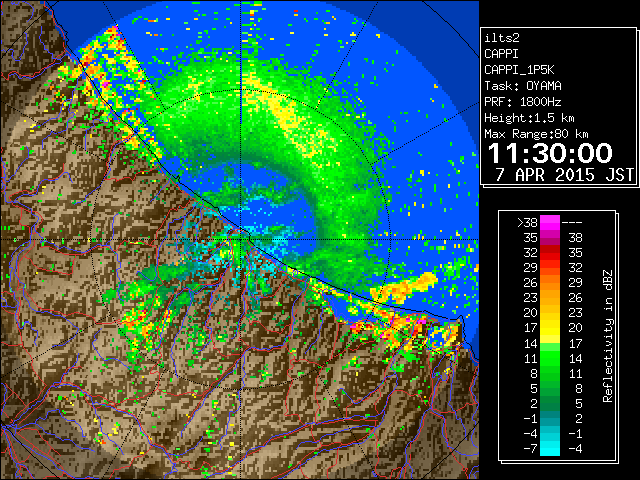
Task: Click the 'PRF: 1800Hz' entry
Action: pyautogui.click(x=522, y=102)
